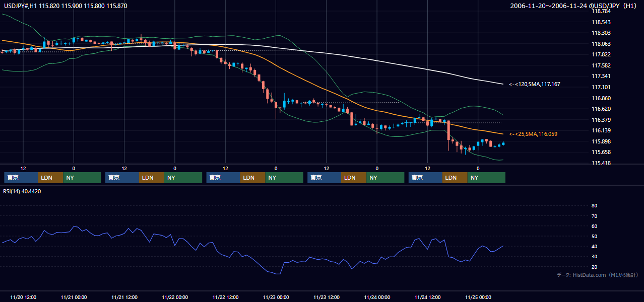Click the 25 SMA label reading 116.059
This screenshot has height=302, width=644.
[x=533, y=134]
